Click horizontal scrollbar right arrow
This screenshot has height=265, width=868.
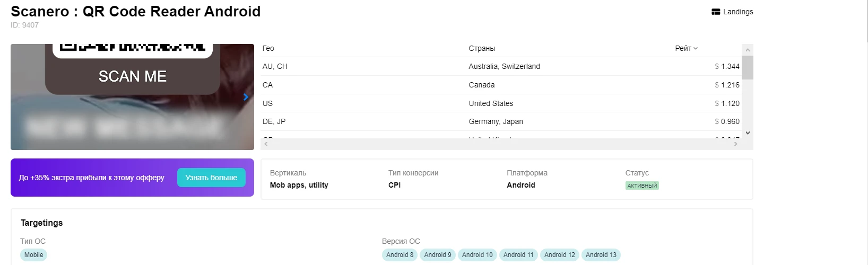pos(735,144)
